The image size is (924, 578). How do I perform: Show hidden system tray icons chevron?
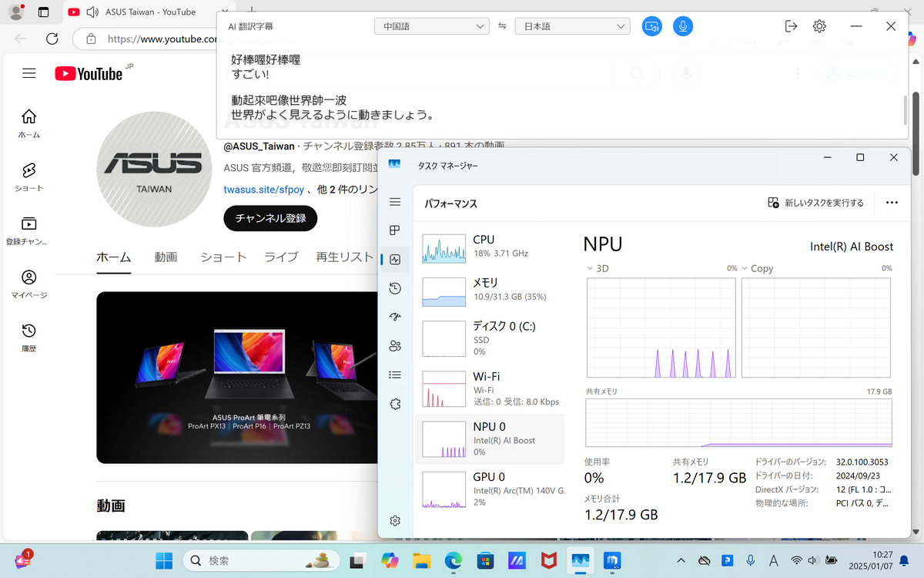[x=681, y=560]
